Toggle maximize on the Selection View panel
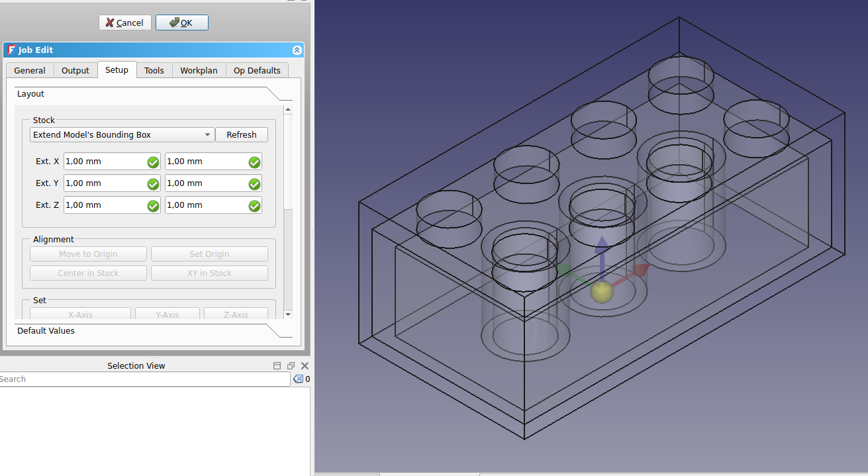Viewport: 868px width, 476px height. click(x=277, y=365)
